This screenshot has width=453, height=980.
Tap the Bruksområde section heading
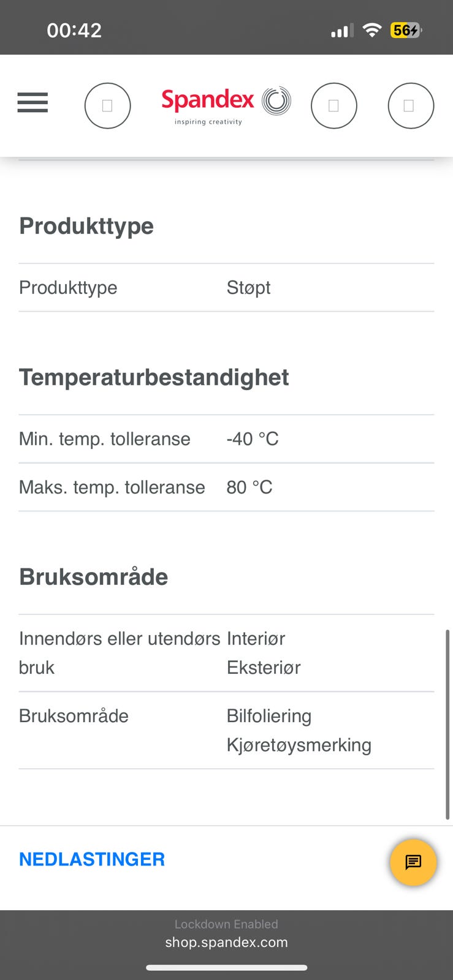click(x=94, y=577)
